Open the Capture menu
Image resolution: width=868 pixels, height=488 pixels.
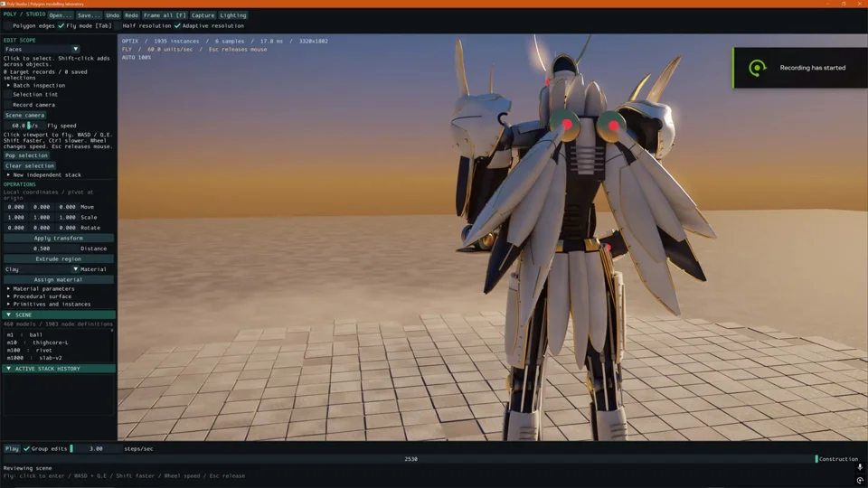(x=203, y=15)
